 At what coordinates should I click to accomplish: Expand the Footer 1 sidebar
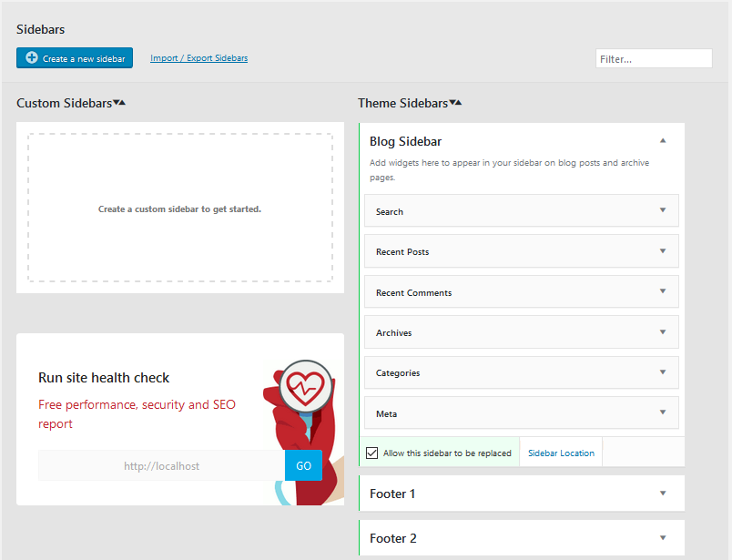pyautogui.click(x=663, y=494)
